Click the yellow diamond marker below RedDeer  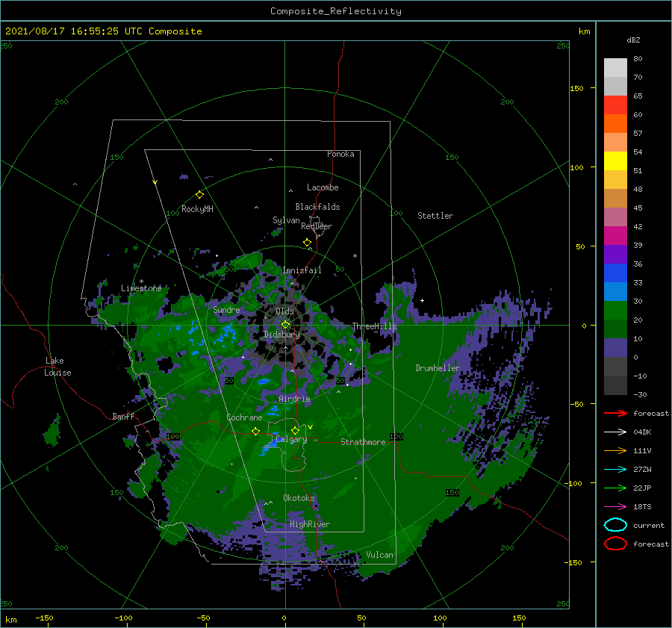point(308,243)
